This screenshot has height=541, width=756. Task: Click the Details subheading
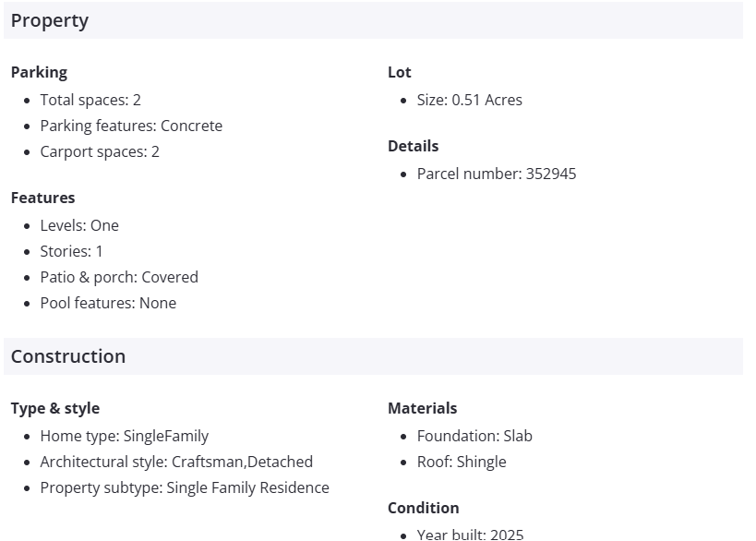pos(414,146)
